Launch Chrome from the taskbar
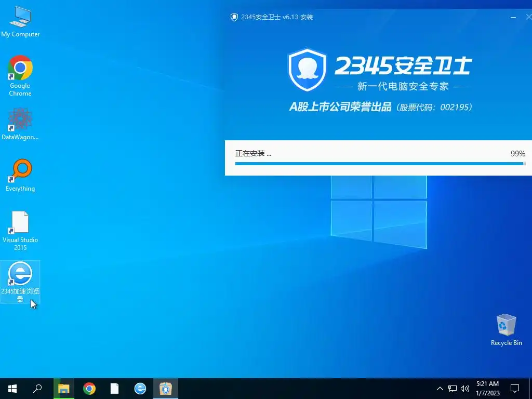Screen dimensions: 532x399 click(89, 389)
